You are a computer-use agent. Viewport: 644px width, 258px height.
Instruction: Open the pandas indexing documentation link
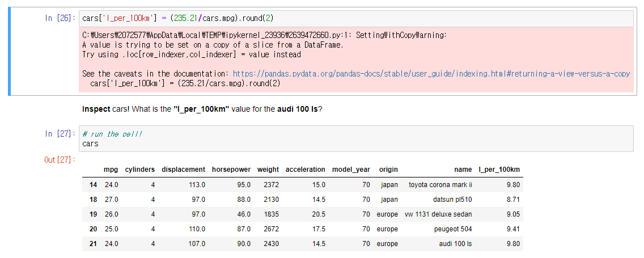(x=431, y=74)
